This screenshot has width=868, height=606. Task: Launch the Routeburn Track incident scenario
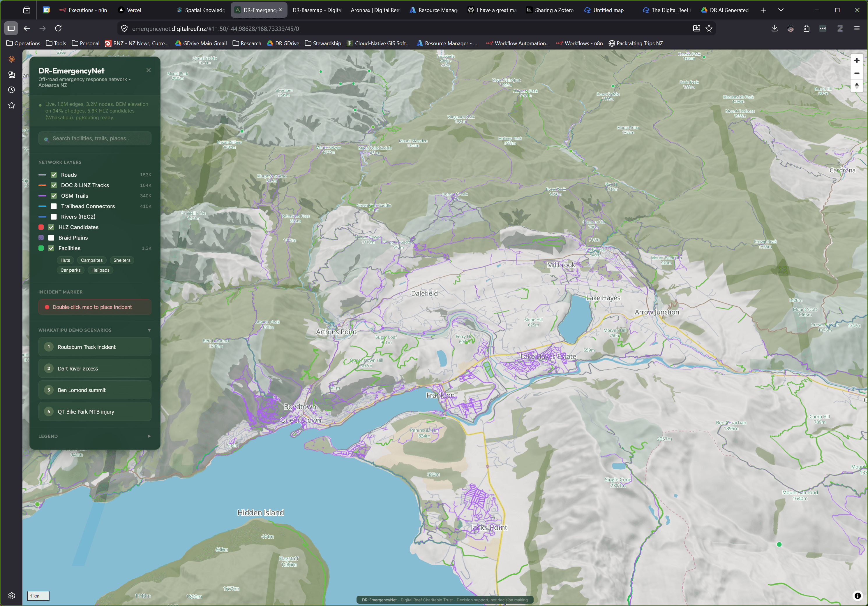[x=95, y=347]
